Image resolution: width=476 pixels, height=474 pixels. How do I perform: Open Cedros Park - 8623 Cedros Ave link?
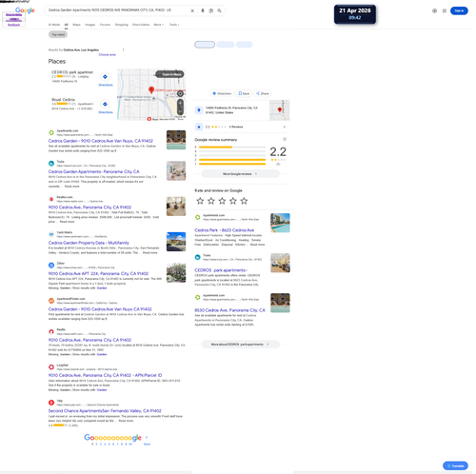pos(225,230)
